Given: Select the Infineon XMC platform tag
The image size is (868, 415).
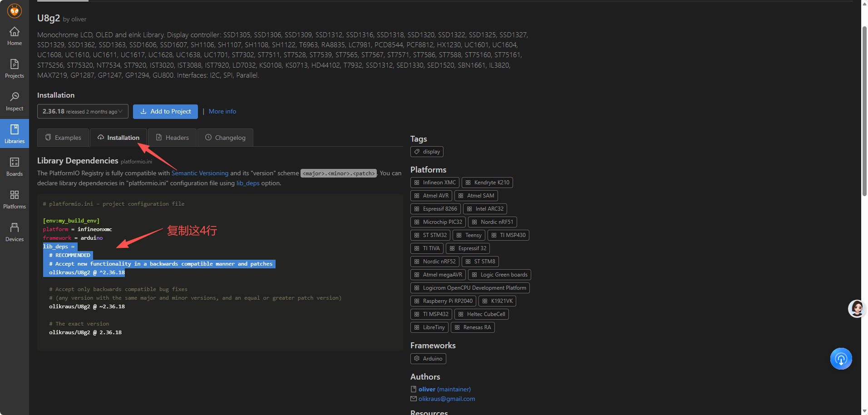Looking at the screenshot, I should point(435,183).
